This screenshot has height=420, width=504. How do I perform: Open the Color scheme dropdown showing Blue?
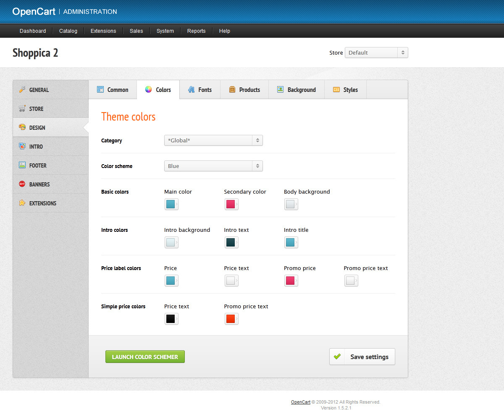pyautogui.click(x=213, y=166)
